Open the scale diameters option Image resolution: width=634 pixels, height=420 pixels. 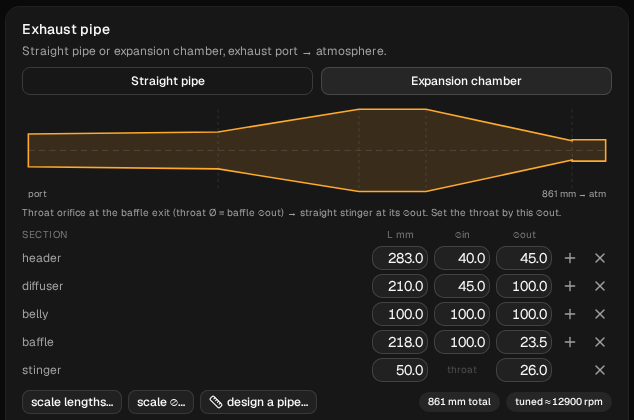click(161, 402)
